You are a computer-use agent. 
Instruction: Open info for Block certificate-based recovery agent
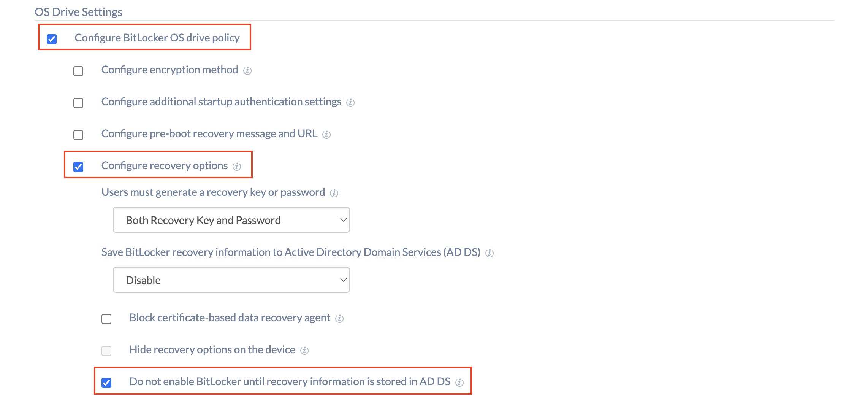(339, 319)
